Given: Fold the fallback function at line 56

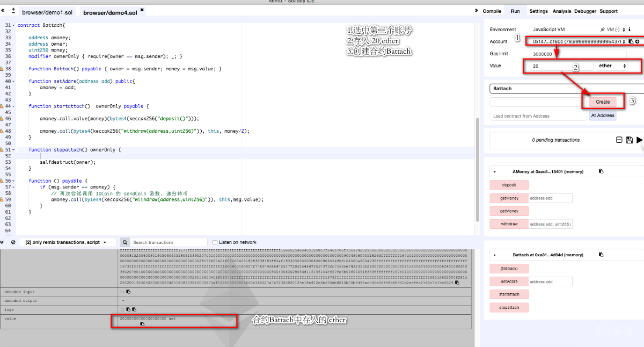Looking at the screenshot, I should pyautogui.click(x=13, y=180).
